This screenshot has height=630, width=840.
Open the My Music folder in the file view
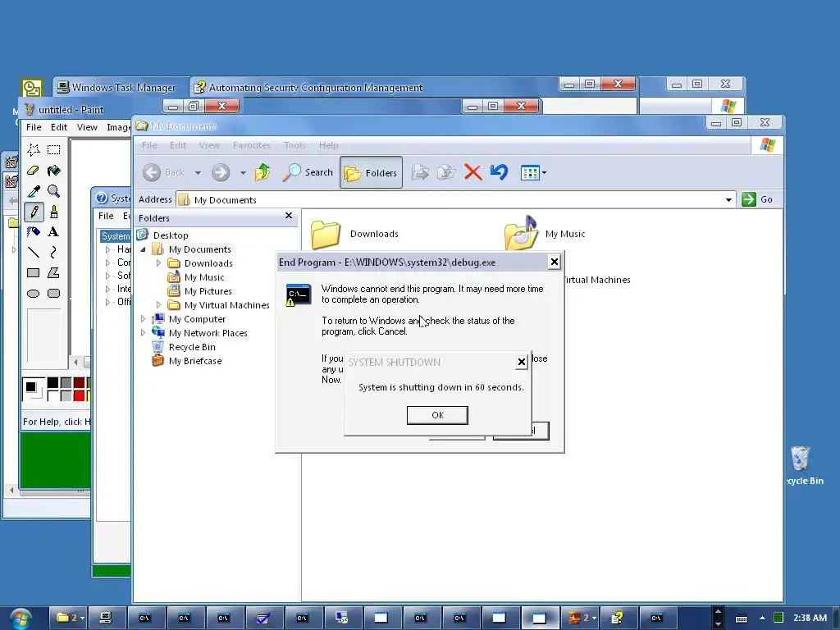click(545, 233)
